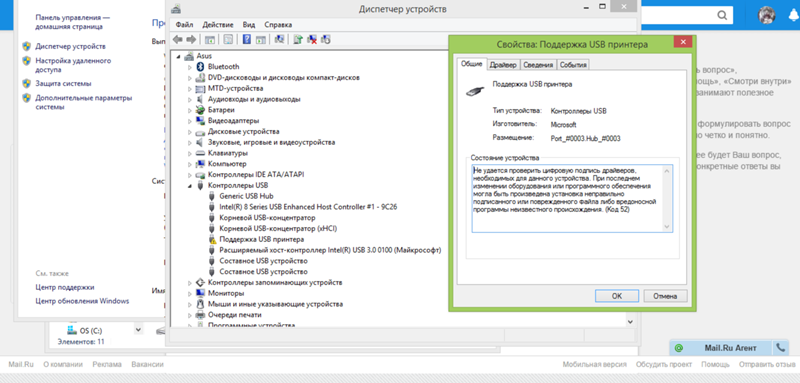Click the shield icon next to Диспетчер устройств link
Viewport: 800px width, 383px height.
click(x=27, y=46)
